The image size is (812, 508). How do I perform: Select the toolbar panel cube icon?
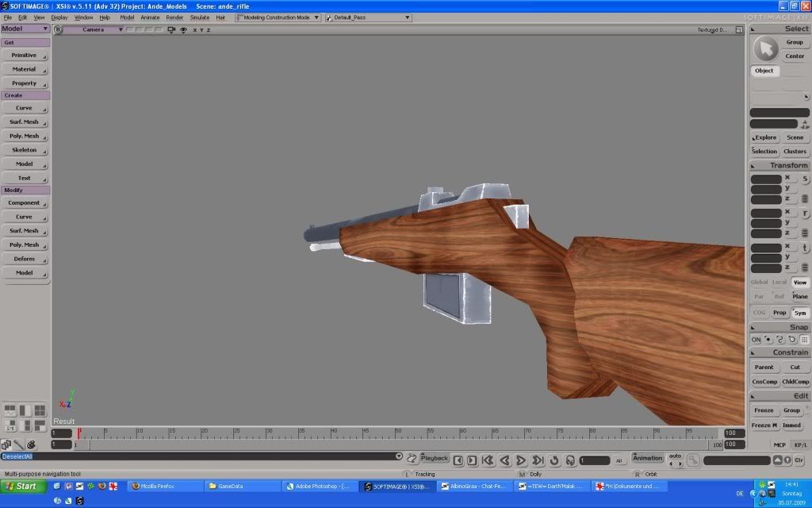[x=6, y=444]
